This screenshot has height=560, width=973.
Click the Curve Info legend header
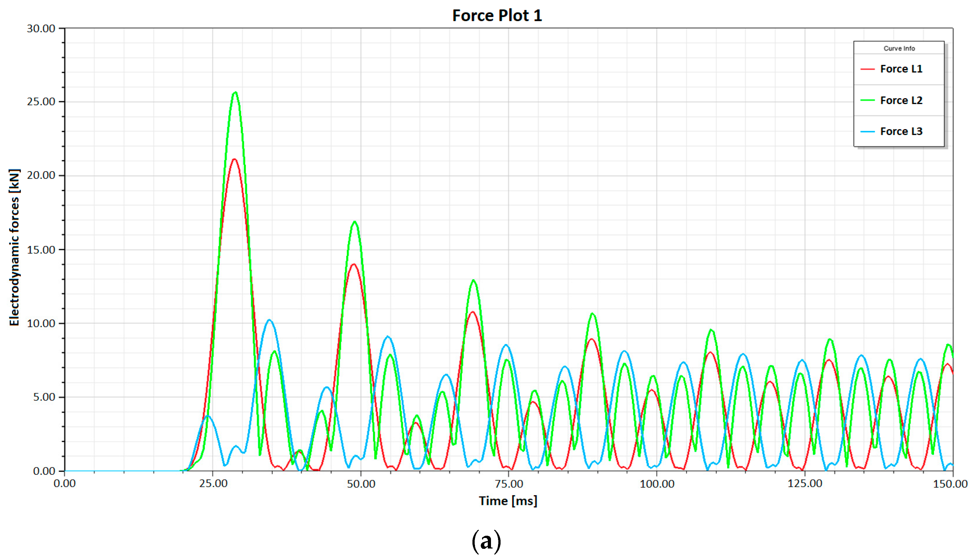point(899,49)
